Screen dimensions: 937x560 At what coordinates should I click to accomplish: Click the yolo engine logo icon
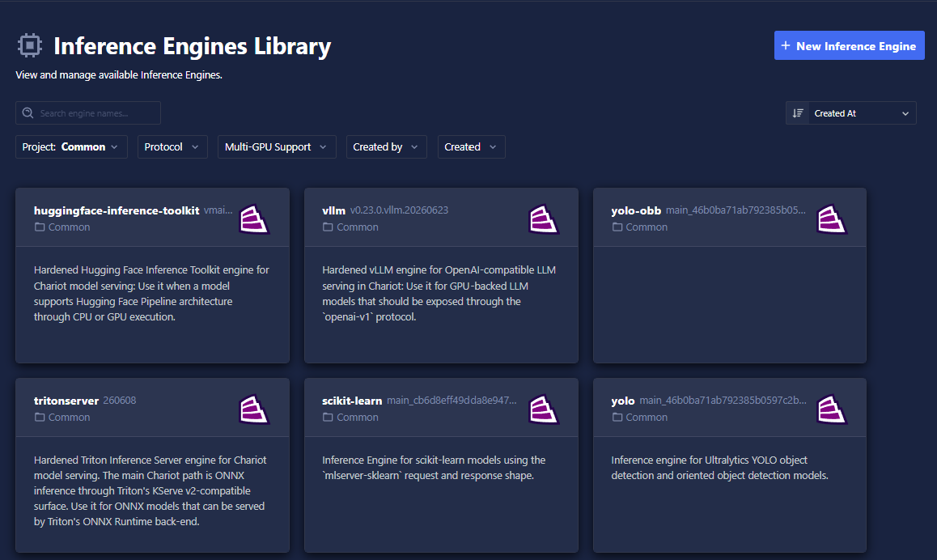coord(832,409)
